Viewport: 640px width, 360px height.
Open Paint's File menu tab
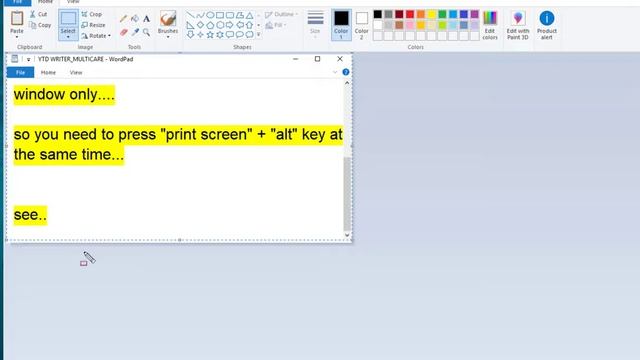(17, 2)
